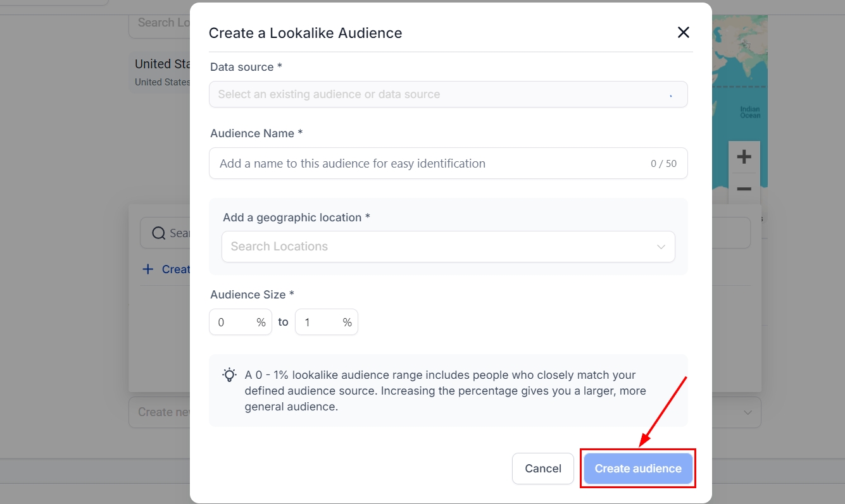Click the Create audience button

637,469
